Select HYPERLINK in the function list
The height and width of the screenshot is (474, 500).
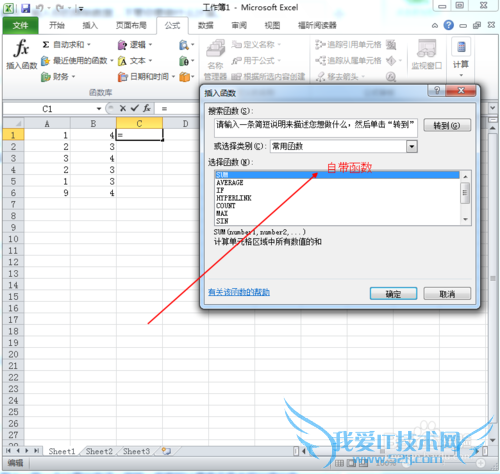337,198
